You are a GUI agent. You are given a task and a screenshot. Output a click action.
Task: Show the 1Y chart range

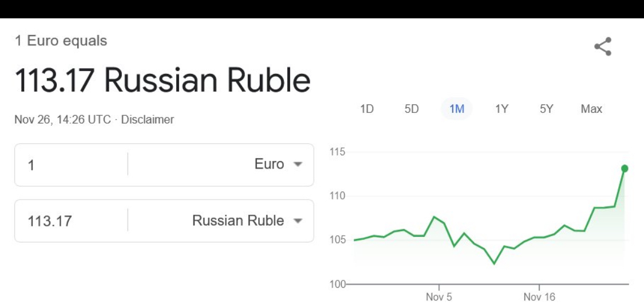point(501,109)
